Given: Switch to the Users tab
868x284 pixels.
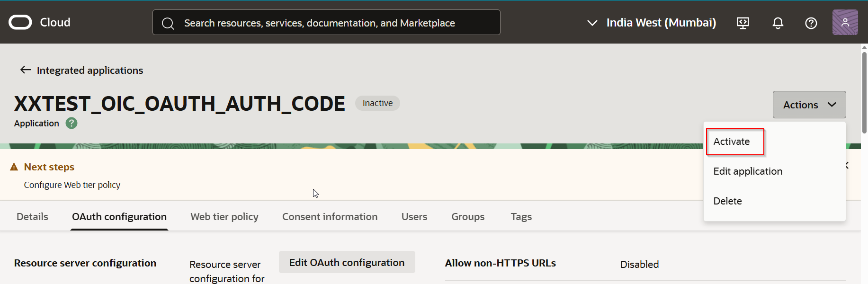Looking at the screenshot, I should click(x=414, y=217).
